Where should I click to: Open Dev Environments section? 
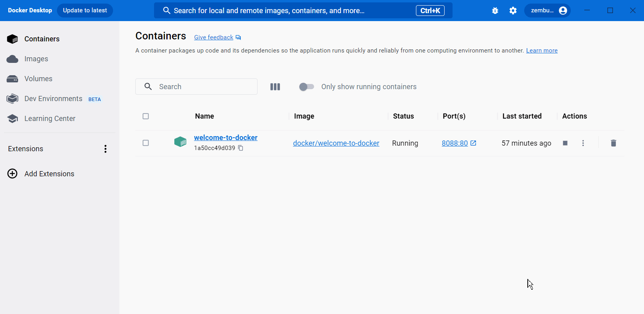click(53, 99)
